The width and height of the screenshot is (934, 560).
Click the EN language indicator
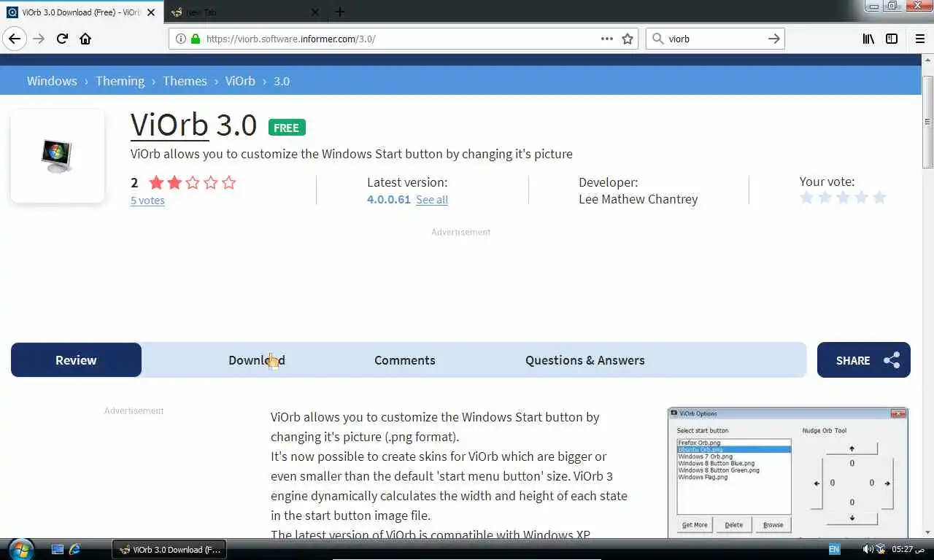click(x=833, y=549)
